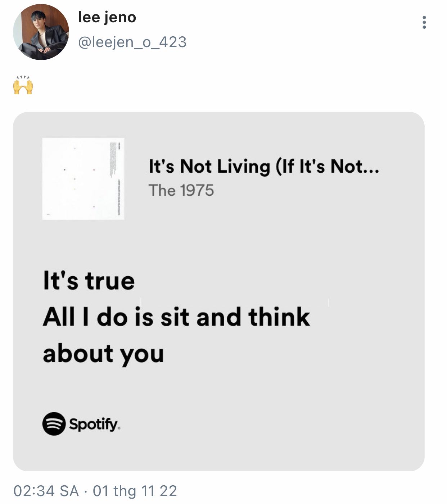Click the round Spotify logo icon

54,424
